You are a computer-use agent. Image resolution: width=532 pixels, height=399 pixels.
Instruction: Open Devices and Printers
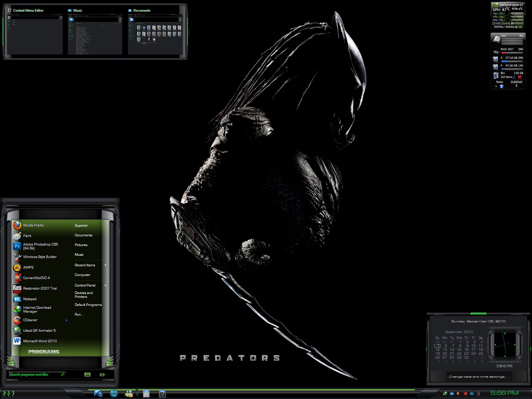click(x=84, y=295)
